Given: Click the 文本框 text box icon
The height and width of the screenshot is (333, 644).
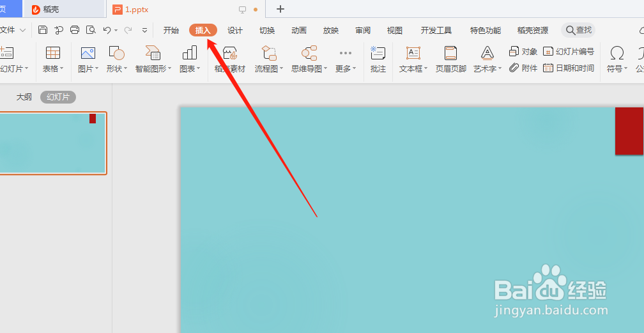Looking at the screenshot, I should point(413,53).
